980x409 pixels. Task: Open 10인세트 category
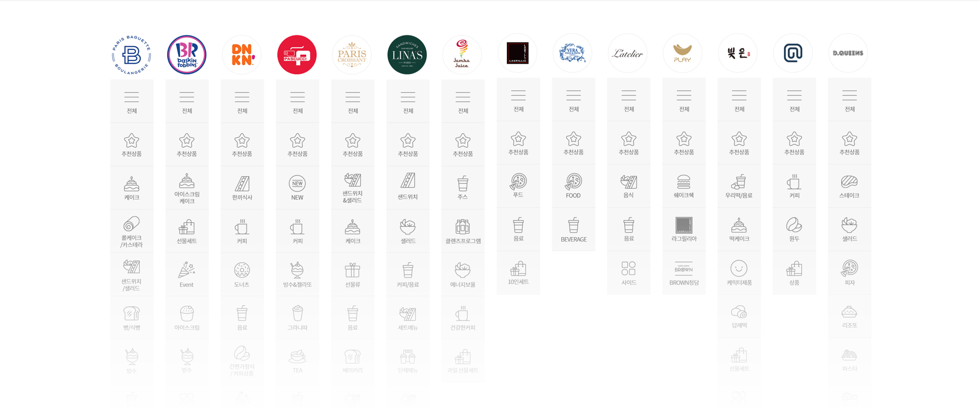point(518,273)
